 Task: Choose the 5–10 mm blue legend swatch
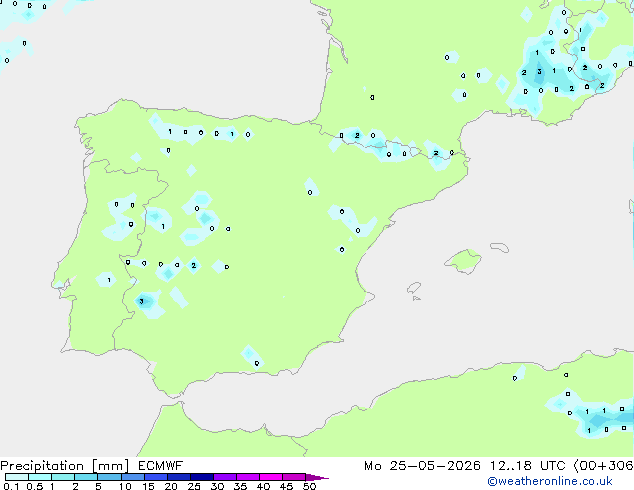click(x=109, y=477)
